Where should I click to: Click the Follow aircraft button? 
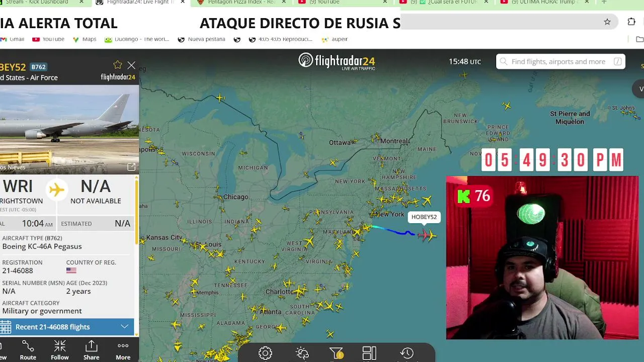pyautogui.click(x=59, y=350)
